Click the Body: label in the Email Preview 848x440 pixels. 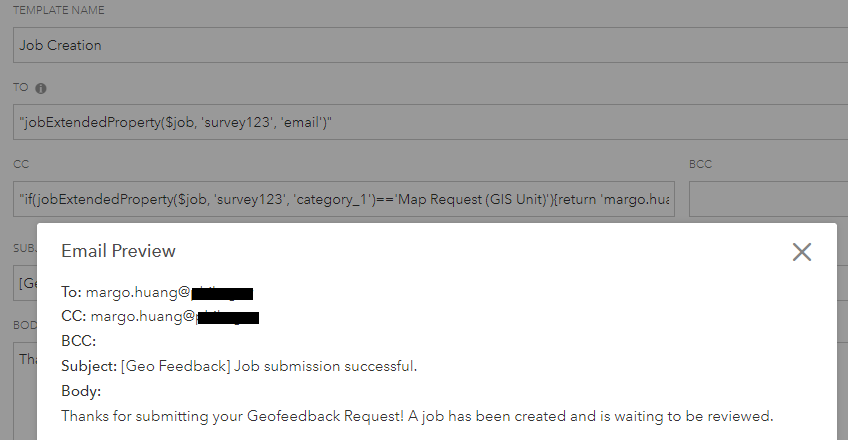[x=81, y=391]
